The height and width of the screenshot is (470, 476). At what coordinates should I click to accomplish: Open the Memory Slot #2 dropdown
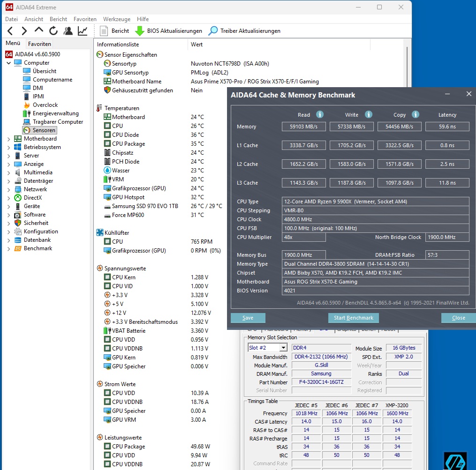[283, 347]
